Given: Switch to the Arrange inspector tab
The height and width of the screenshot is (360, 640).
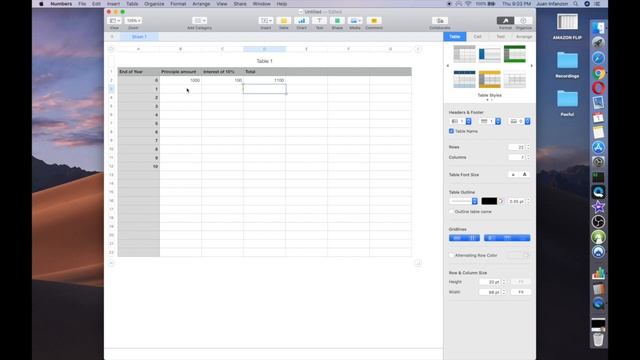Looking at the screenshot, I should 524,37.
